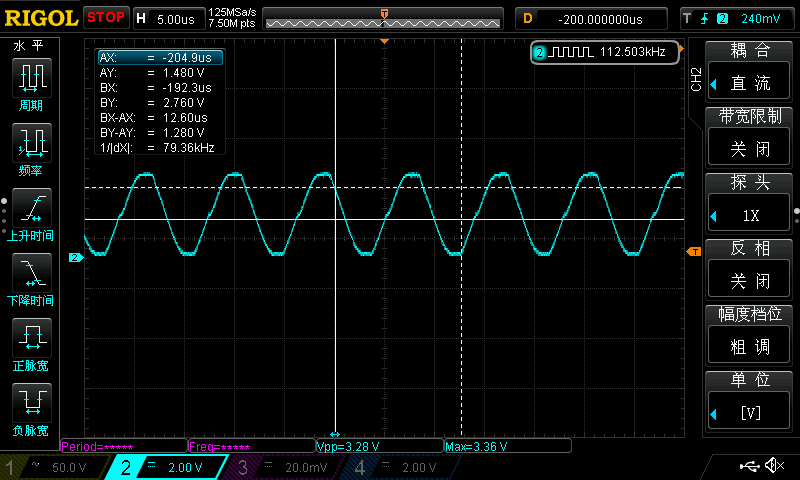Screen dimensions: 800x480
Task: Click the orange trigger position marker atop the grid
Action: pyautogui.click(x=385, y=41)
